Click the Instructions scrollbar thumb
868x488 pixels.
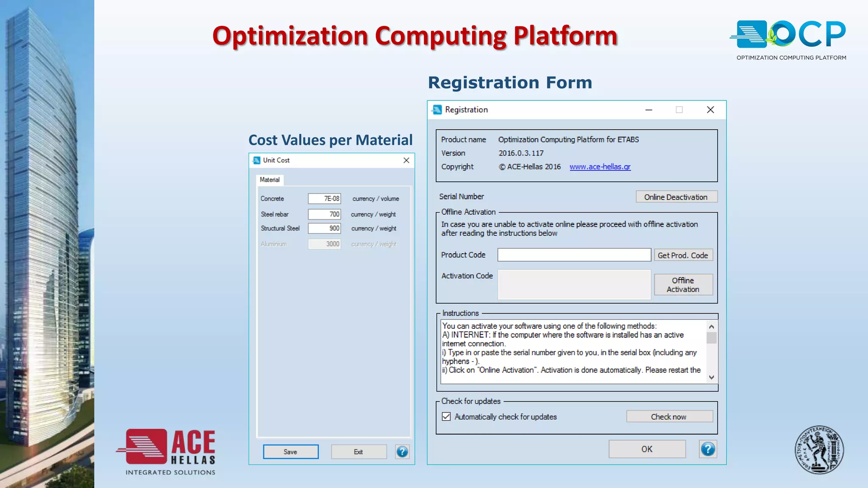click(711, 338)
